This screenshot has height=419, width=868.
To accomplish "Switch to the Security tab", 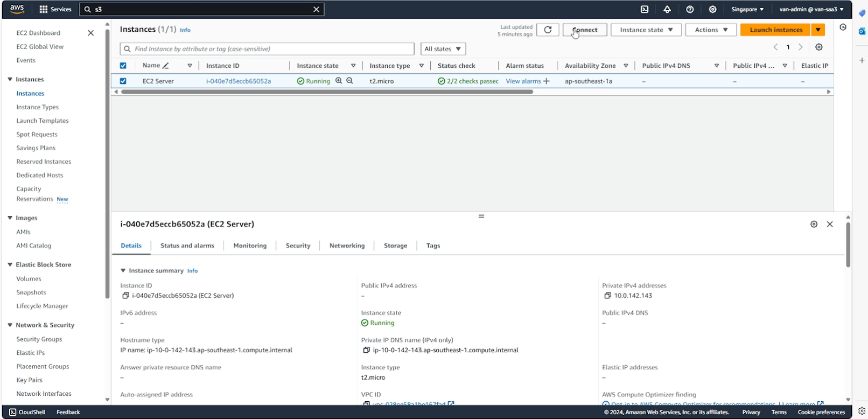I will [x=298, y=246].
